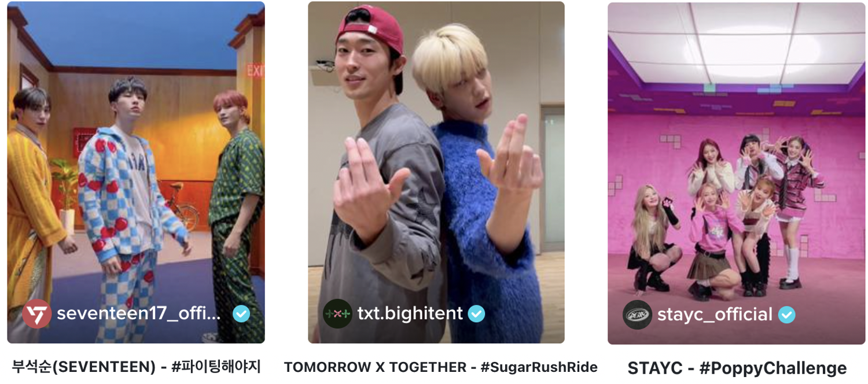The image size is (868, 384).
Task: Open the SEVENTEEN red logo avatar
Action: pos(36,314)
